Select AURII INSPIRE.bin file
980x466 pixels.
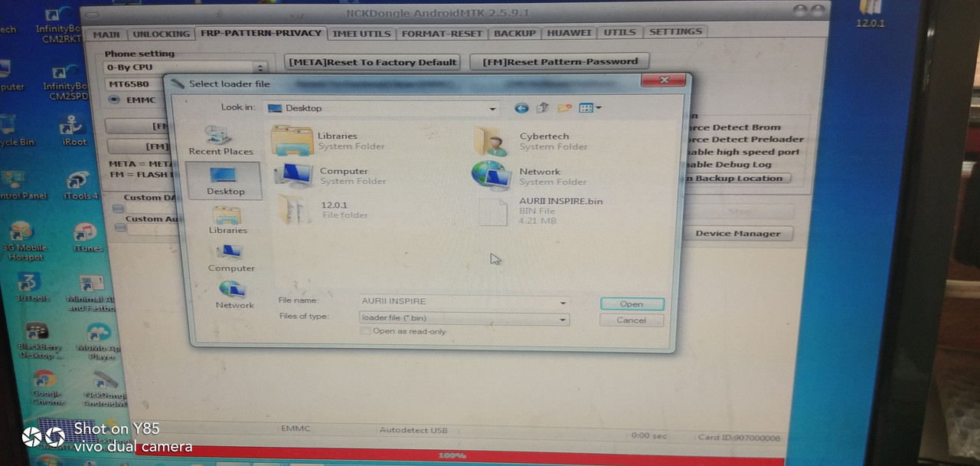coord(541,211)
